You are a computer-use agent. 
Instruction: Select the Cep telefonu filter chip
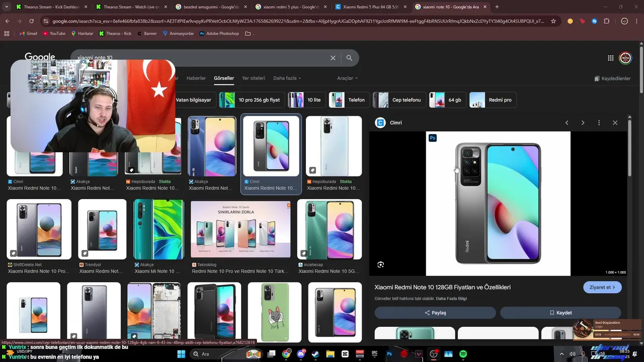[x=398, y=100]
